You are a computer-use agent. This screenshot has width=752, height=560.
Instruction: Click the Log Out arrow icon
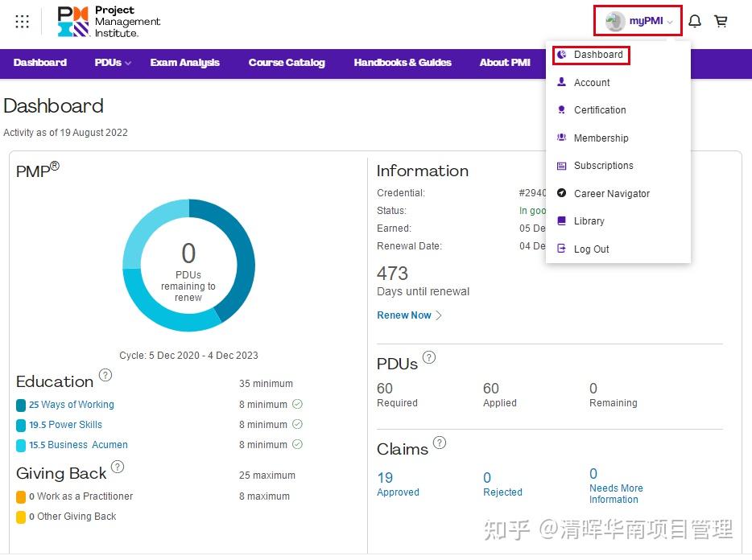click(x=562, y=249)
